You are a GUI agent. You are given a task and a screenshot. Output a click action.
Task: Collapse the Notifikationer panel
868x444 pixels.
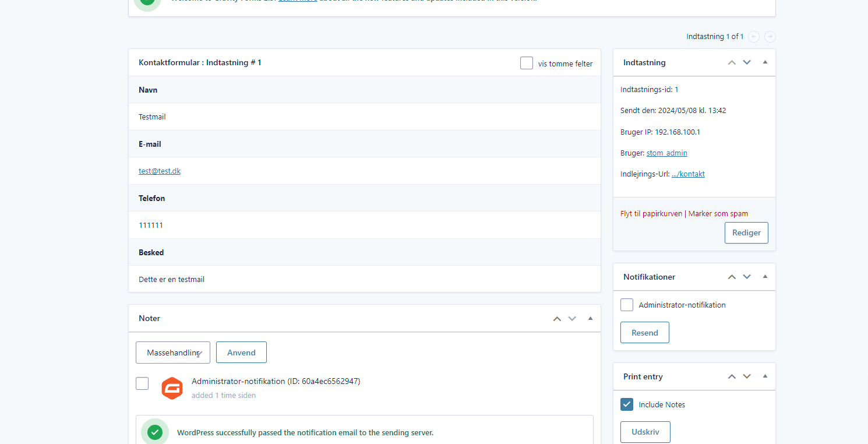click(765, 277)
